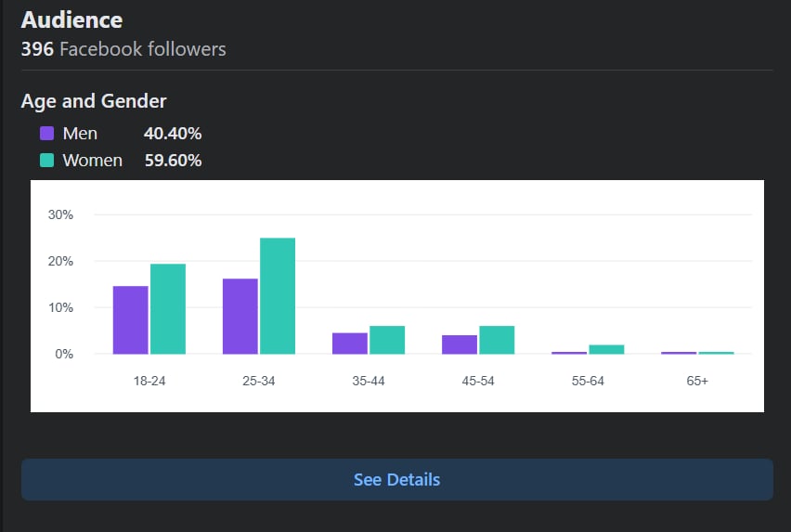Click the Men bar for ages 35-44
The height and width of the screenshot is (532, 791).
pyautogui.click(x=350, y=344)
